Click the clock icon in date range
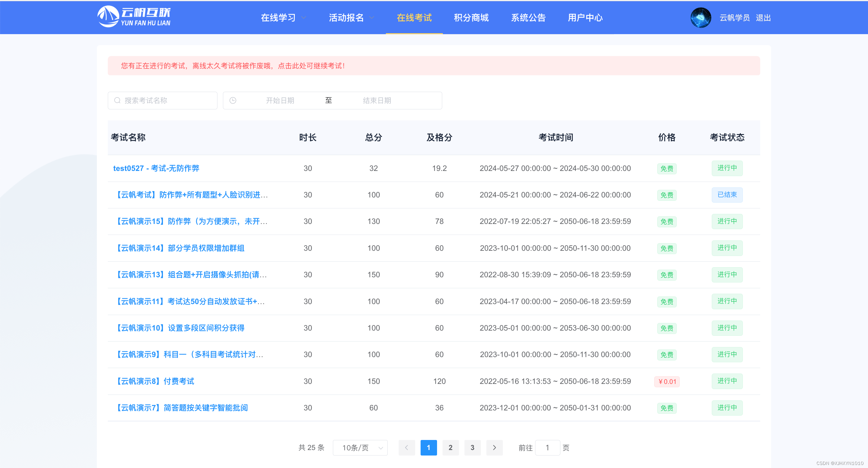Screen dimensions: 868x468 pos(233,101)
